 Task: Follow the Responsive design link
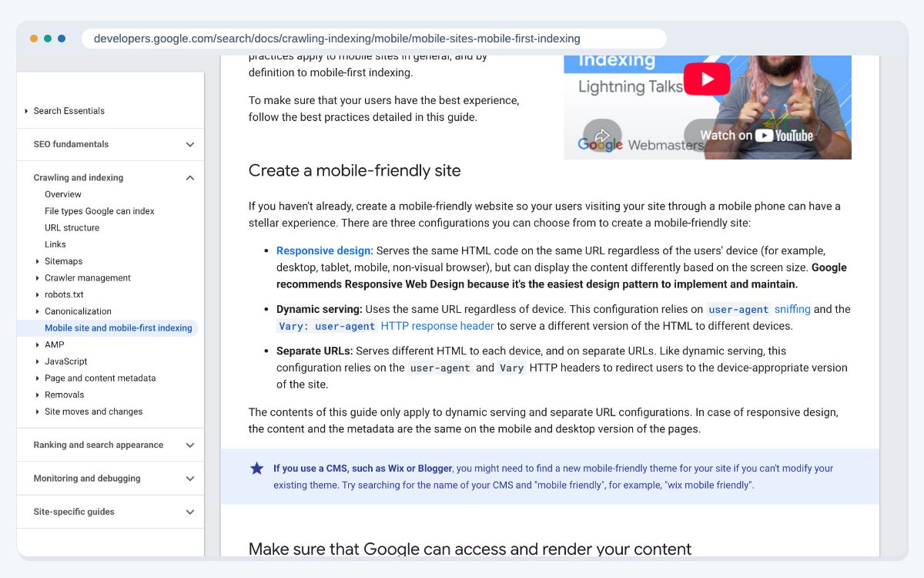tap(325, 250)
